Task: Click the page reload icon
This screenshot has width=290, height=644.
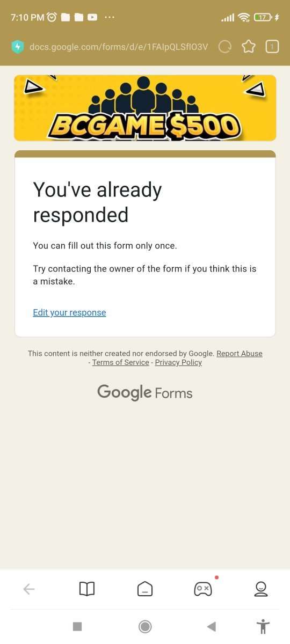Action: 225,47
